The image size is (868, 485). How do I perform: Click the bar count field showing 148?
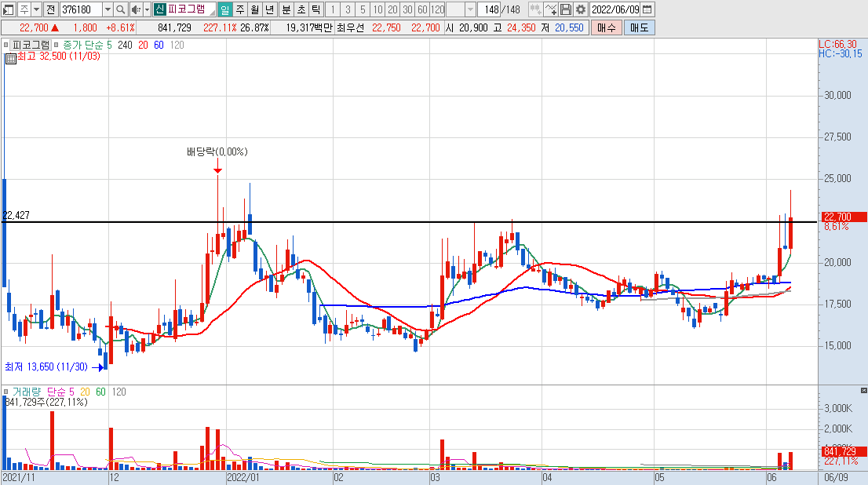coord(489,9)
